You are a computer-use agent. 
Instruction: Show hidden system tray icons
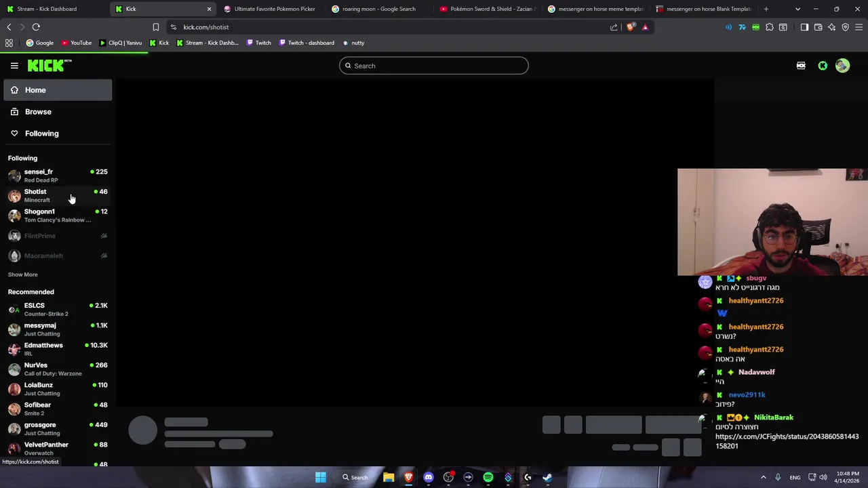point(763,477)
